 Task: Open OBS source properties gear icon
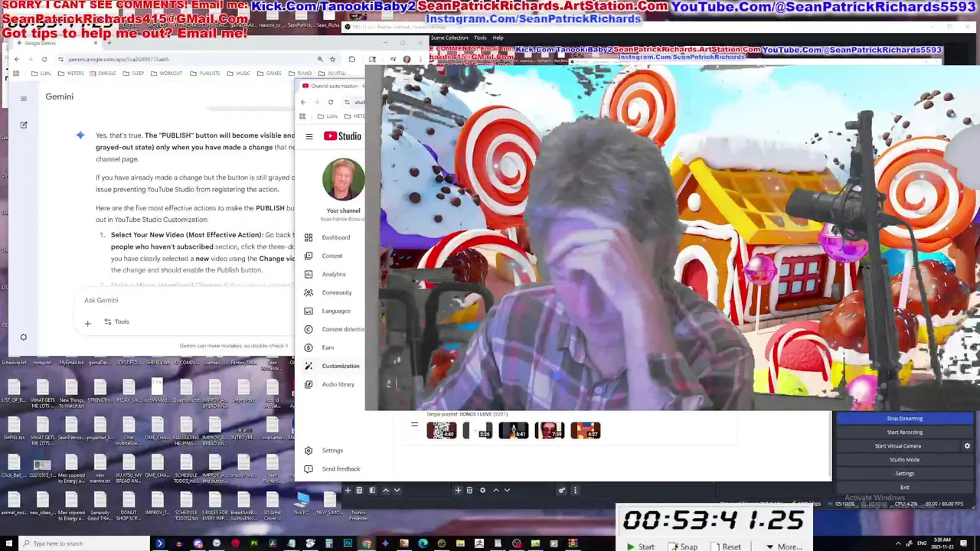482,491
